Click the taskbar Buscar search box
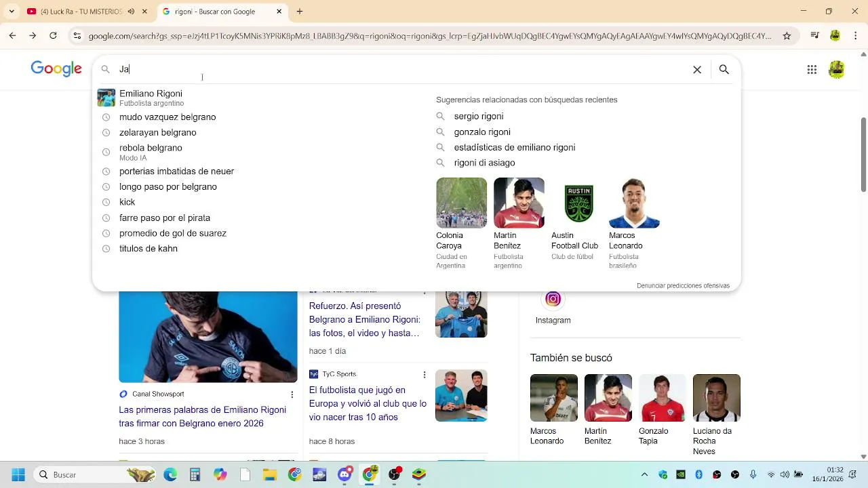868x488 pixels. (x=95, y=474)
